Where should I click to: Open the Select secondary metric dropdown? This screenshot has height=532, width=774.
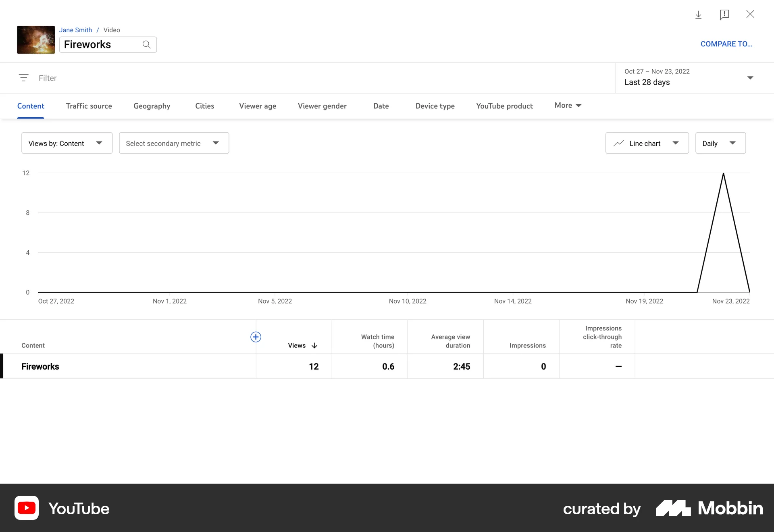click(174, 143)
